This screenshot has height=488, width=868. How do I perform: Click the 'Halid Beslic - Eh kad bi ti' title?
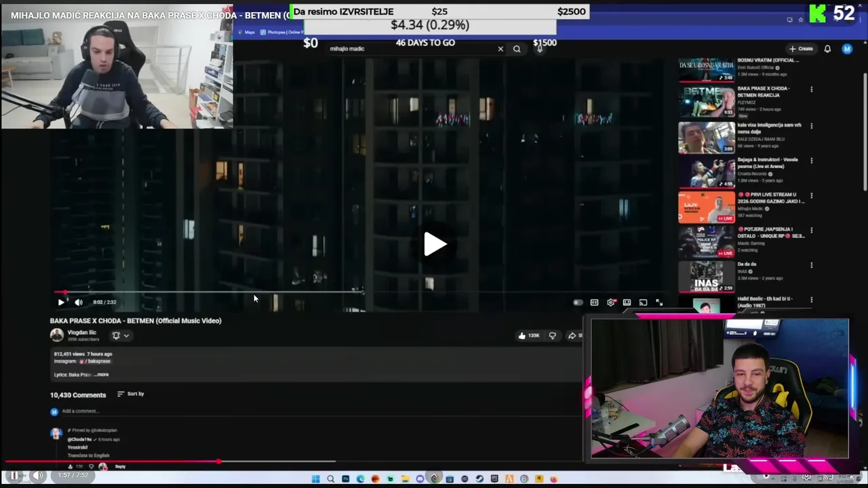click(x=765, y=302)
